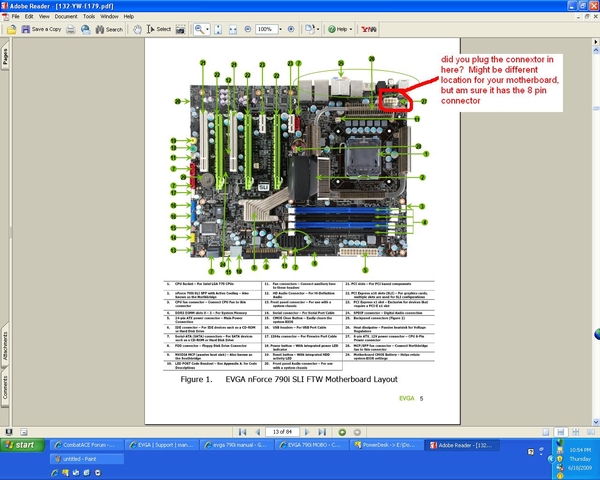This screenshot has width=600, height=480.
Task: Go to First Page button
Action: 242,432
